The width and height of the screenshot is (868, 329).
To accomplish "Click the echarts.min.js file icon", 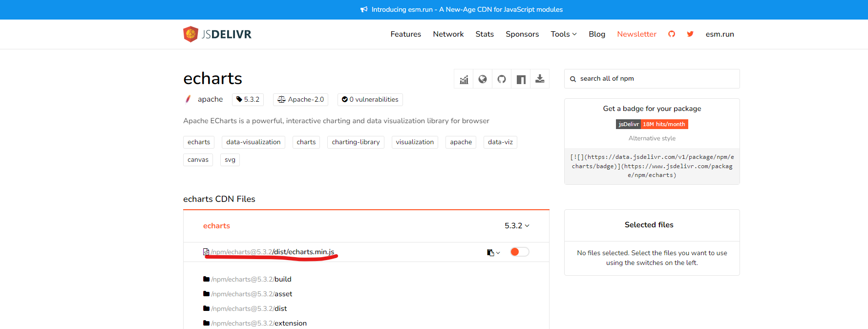I will click(x=206, y=252).
